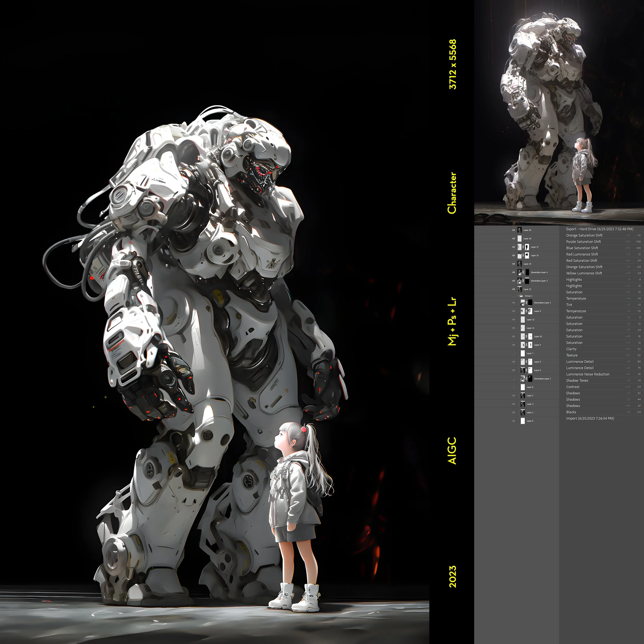Click mask link icon on Layer 17
The height and width of the screenshot is (644, 644).
523,247
